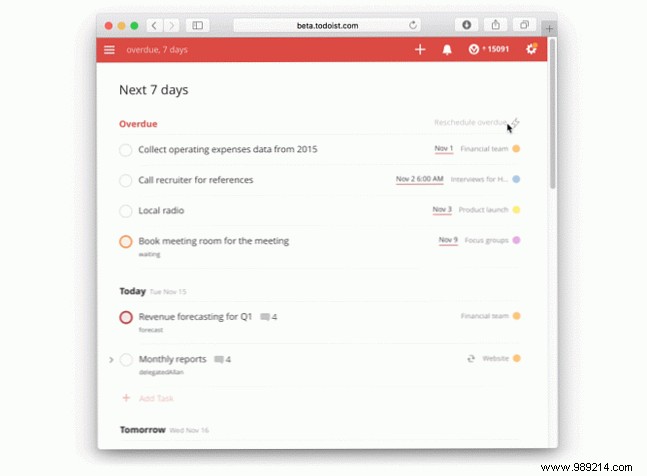This screenshot has width=647, height=476.
Task: Click the purple dot on Book meeting row
Action: [x=516, y=240]
